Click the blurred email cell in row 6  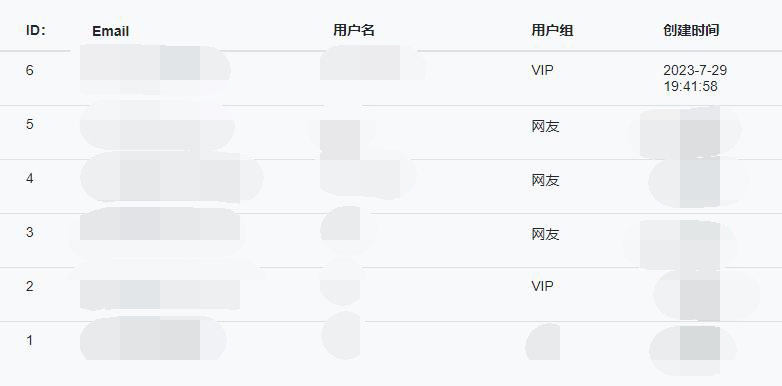(155, 70)
